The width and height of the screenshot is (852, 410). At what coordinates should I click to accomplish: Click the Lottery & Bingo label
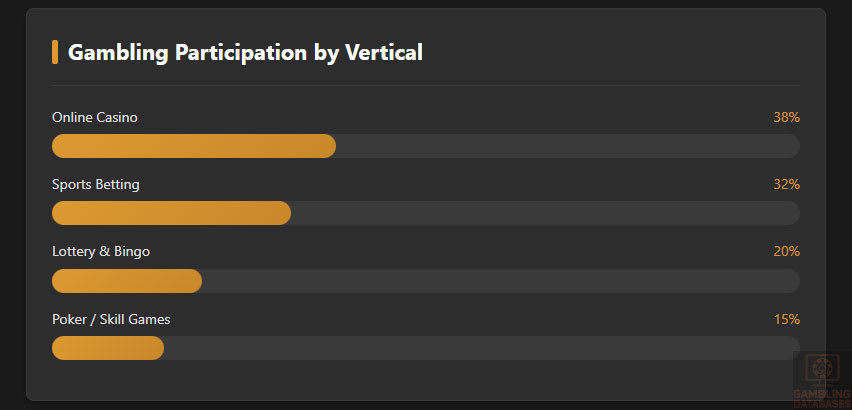click(101, 251)
